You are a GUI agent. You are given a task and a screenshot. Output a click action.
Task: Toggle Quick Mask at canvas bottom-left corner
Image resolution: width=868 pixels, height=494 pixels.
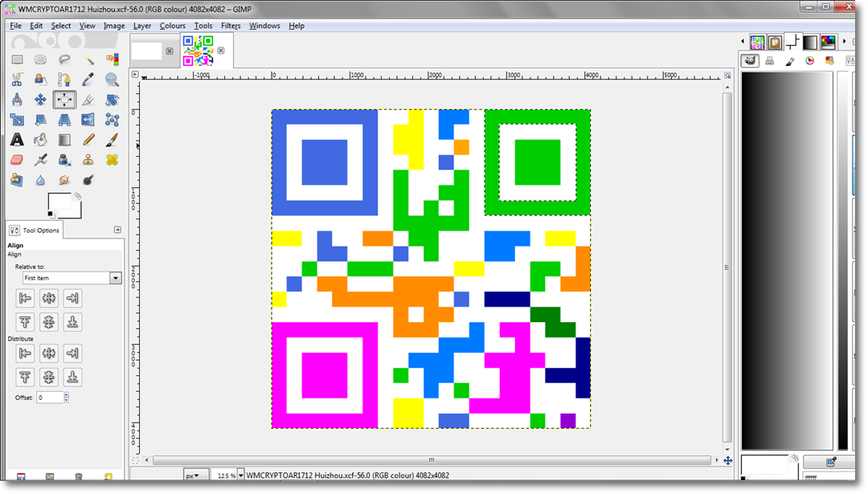[x=134, y=460]
